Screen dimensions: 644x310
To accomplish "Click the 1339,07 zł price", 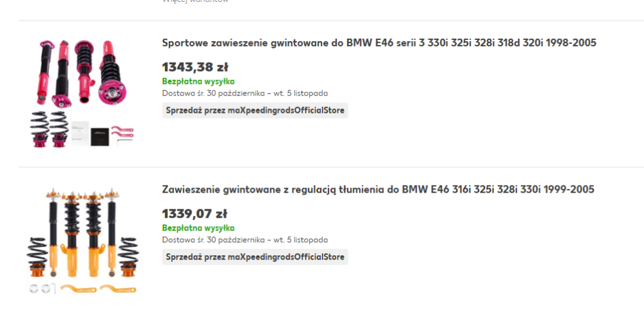I will (x=194, y=213).
